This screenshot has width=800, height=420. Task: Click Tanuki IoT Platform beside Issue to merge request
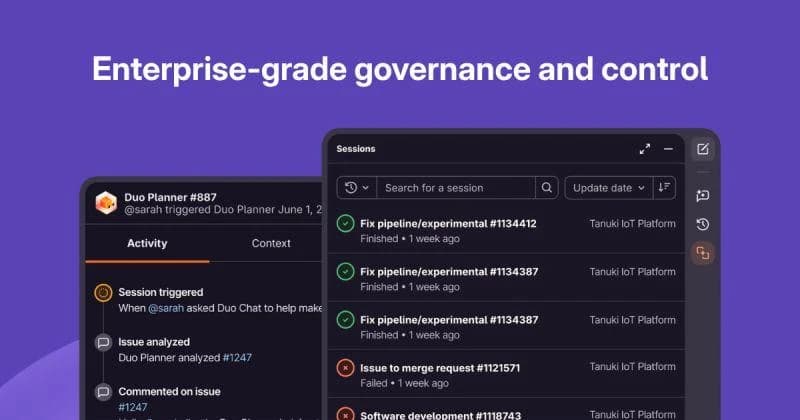(632, 367)
